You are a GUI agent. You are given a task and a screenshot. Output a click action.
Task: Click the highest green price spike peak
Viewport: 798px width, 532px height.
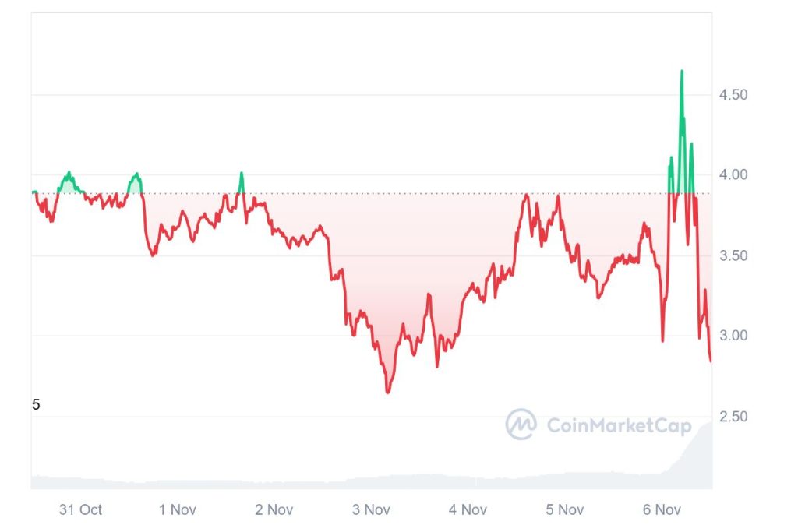coord(682,72)
